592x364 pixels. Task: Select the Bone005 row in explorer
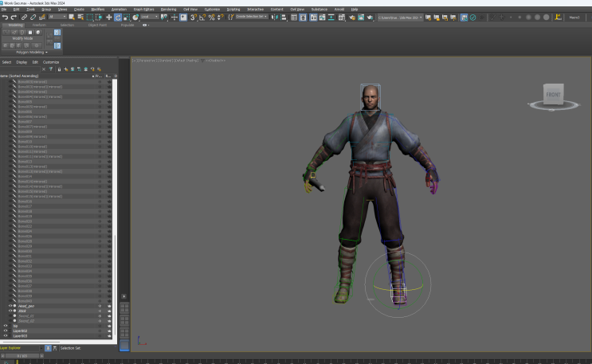point(57,102)
